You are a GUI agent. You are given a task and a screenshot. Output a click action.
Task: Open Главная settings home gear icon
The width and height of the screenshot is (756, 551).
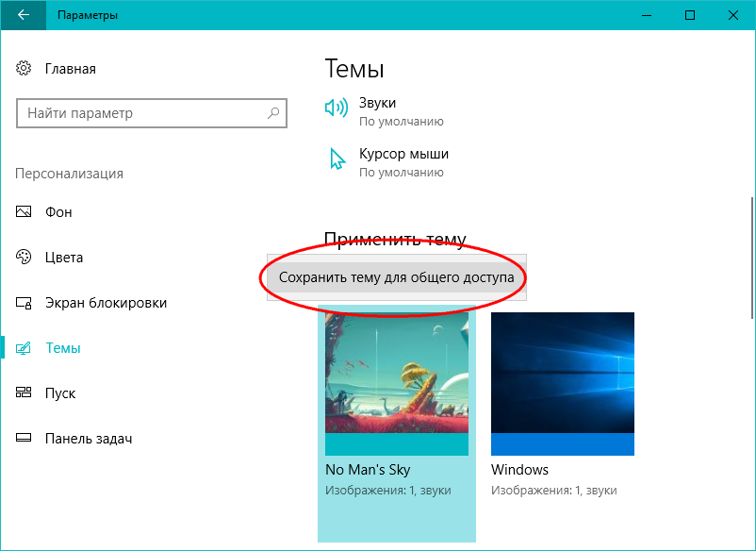click(x=24, y=69)
